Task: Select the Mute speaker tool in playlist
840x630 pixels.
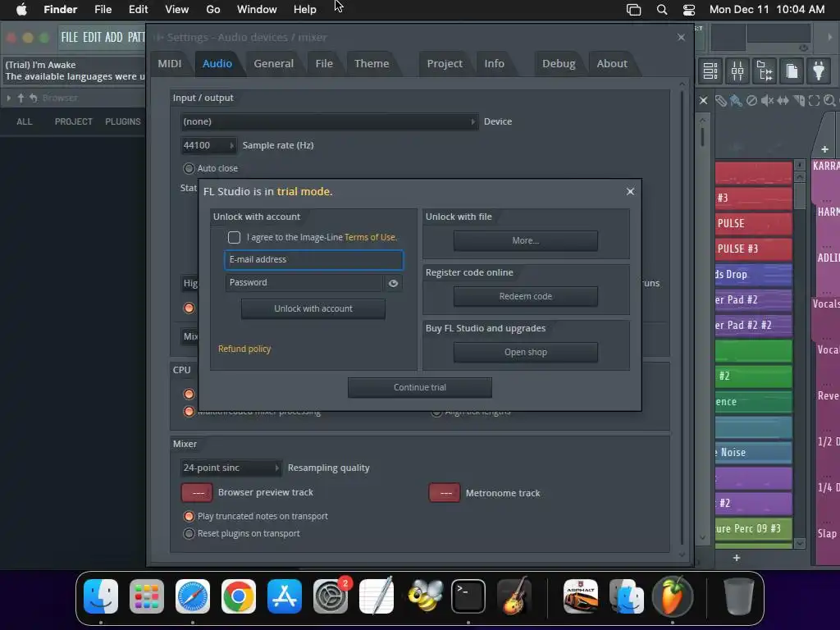Action: pos(767,101)
